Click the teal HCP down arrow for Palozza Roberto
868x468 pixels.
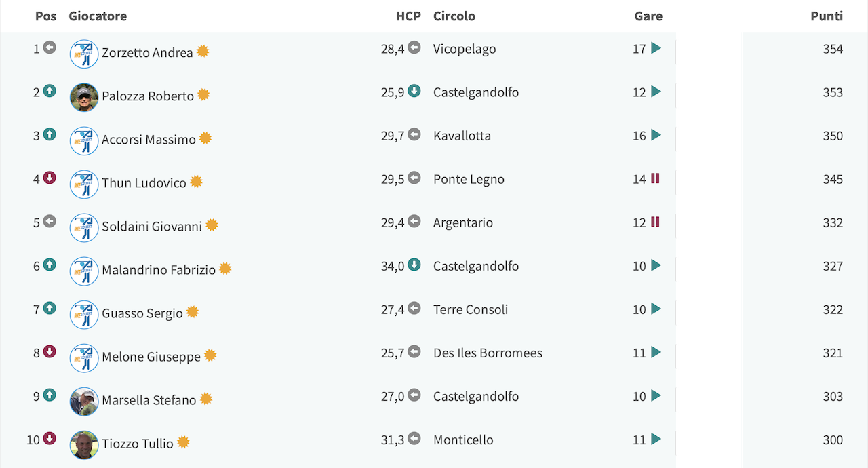pyautogui.click(x=414, y=91)
